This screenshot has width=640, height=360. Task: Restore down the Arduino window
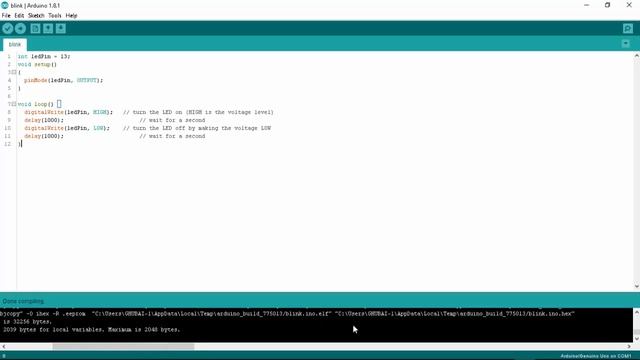coord(607,5)
